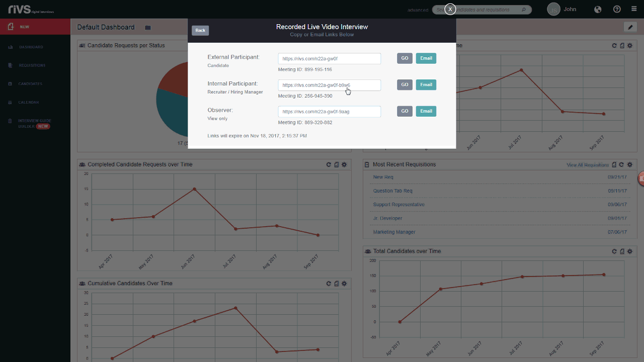Export the Total Candidates over Time chart
Screen dimensions: 644x362
pyautogui.click(x=622, y=251)
